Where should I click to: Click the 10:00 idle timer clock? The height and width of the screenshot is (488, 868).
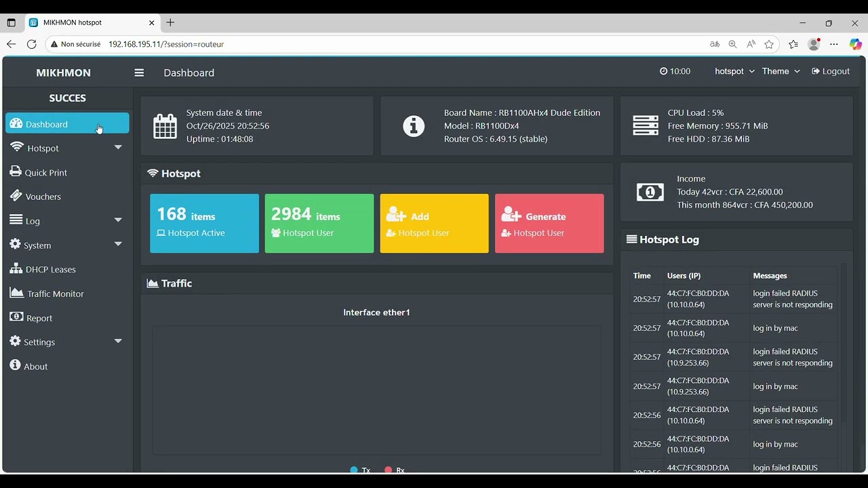pyautogui.click(x=675, y=71)
